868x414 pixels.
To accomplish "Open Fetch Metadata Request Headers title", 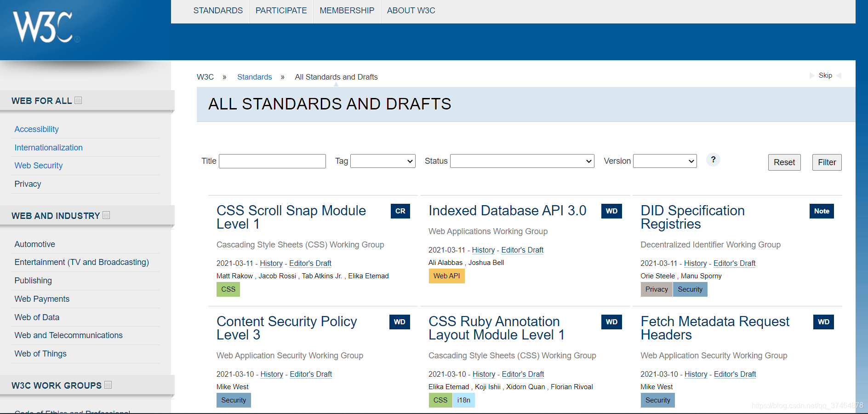I will [x=715, y=328].
